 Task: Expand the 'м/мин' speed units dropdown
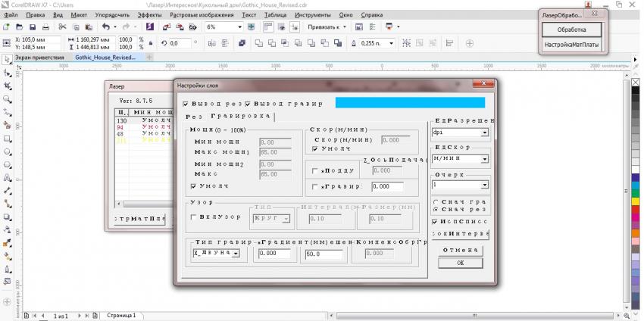[485, 159]
